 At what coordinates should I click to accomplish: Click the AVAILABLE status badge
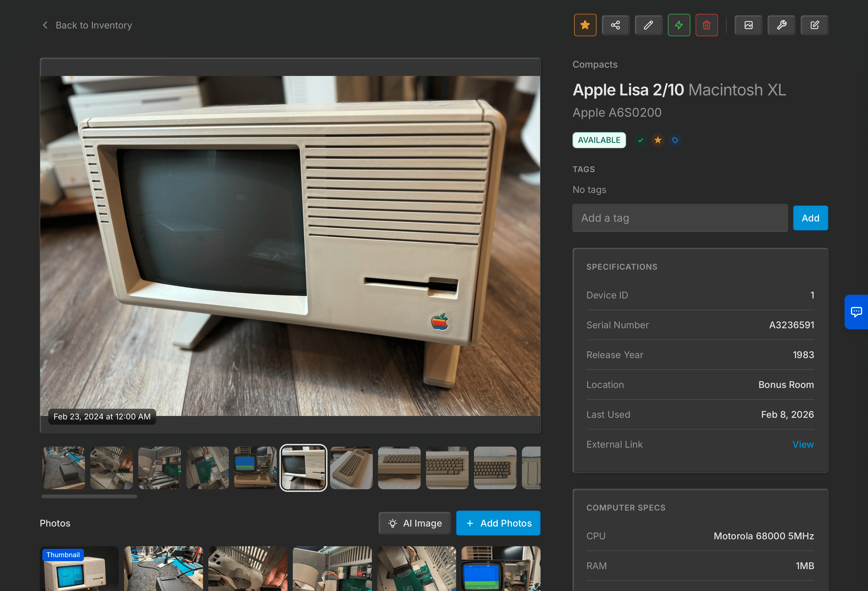tap(599, 140)
